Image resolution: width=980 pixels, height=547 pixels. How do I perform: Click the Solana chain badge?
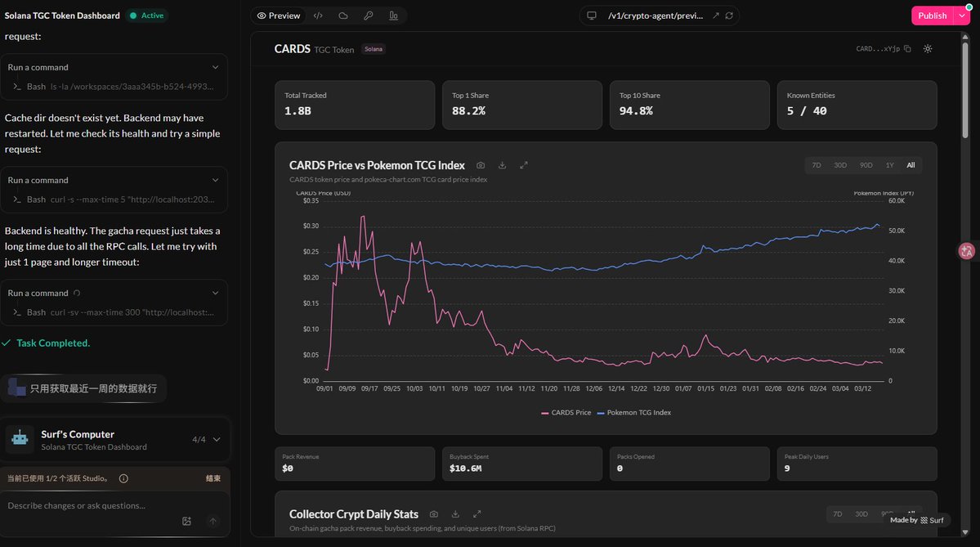(374, 49)
